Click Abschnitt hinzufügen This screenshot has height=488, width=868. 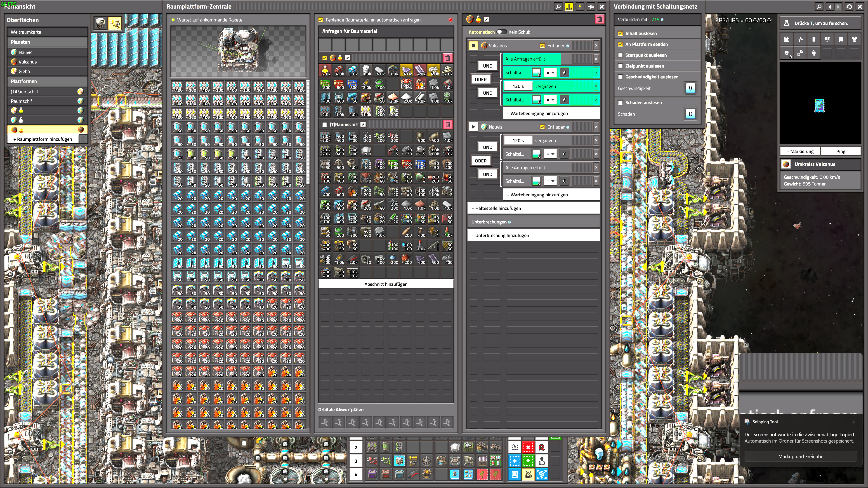(x=386, y=284)
